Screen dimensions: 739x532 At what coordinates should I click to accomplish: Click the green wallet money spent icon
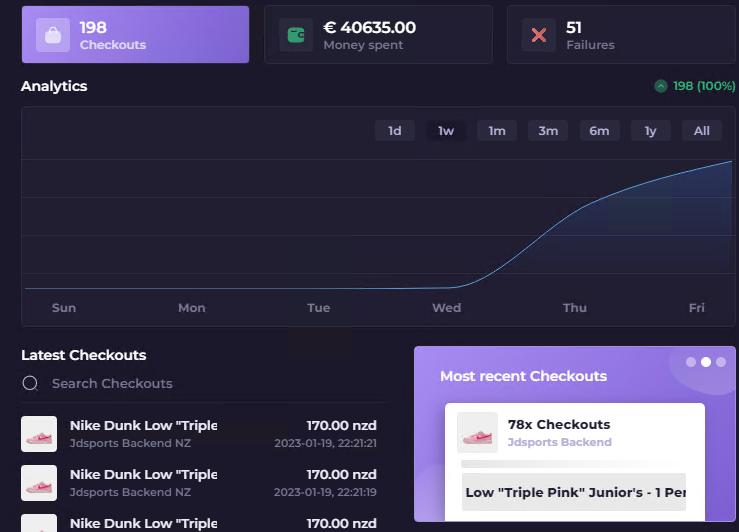pyautogui.click(x=296, y=35)
